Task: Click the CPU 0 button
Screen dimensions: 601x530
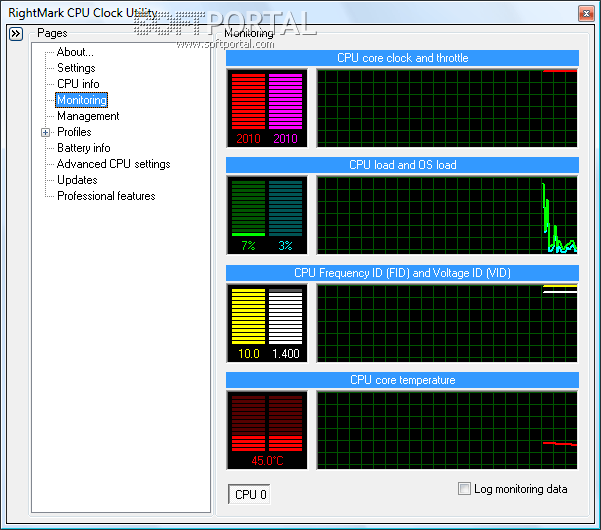Action: (250, 494)
